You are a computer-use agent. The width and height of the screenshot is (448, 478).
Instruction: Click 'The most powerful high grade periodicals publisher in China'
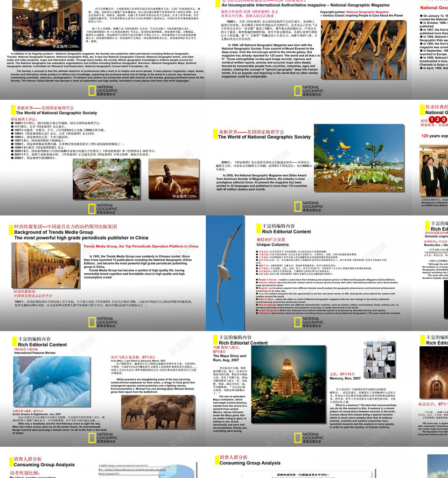click(81, 238)
